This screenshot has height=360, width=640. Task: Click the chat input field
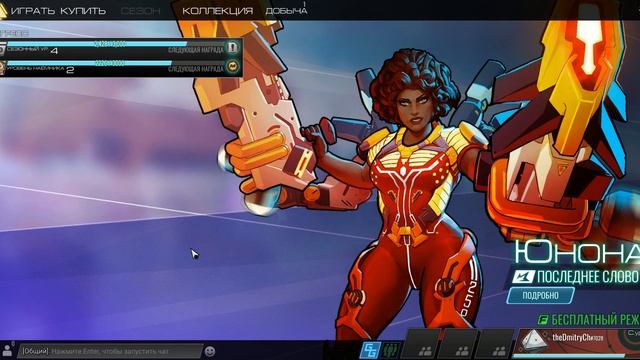coord(110,351)
